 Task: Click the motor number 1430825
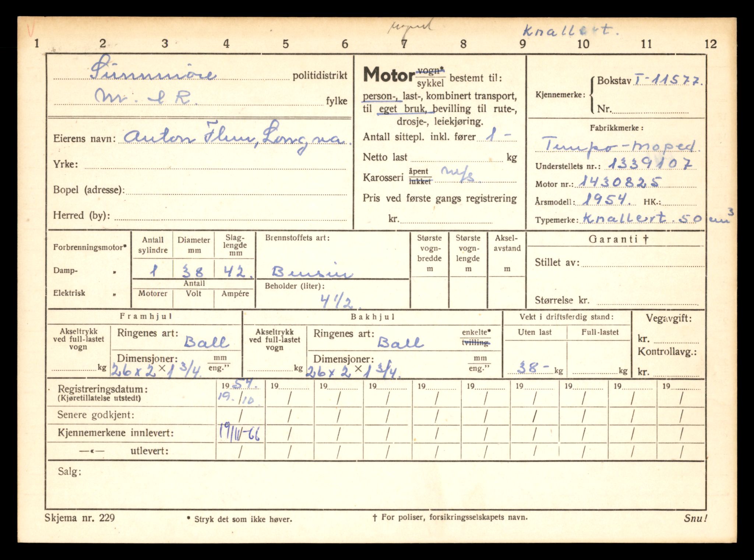[x=620, y=181]
